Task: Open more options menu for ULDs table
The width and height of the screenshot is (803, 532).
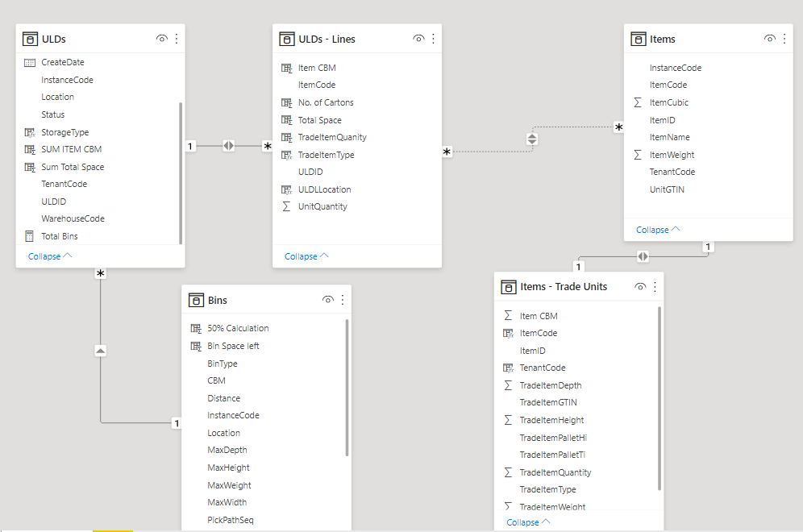Action: pos(177,39)
